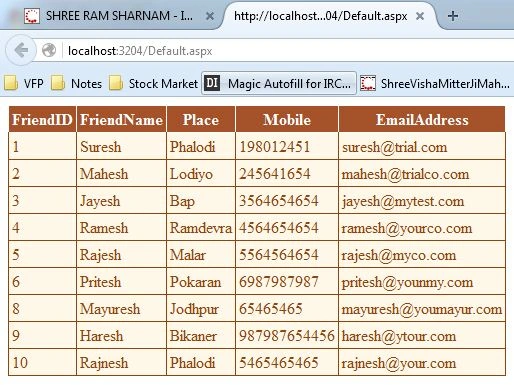This screenshot has height=385, width=514.
Task: Open the Notes bookmark folder
Action: pos(76,83)
